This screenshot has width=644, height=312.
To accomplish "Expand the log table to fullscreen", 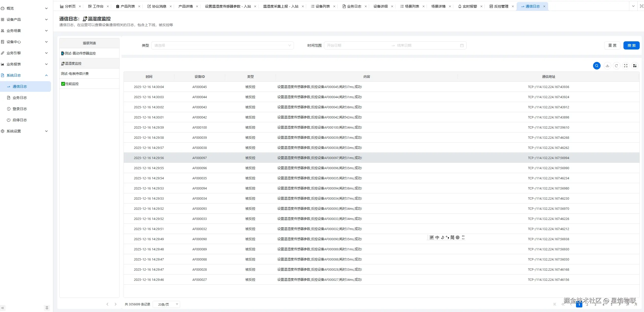I will point(625,65).
